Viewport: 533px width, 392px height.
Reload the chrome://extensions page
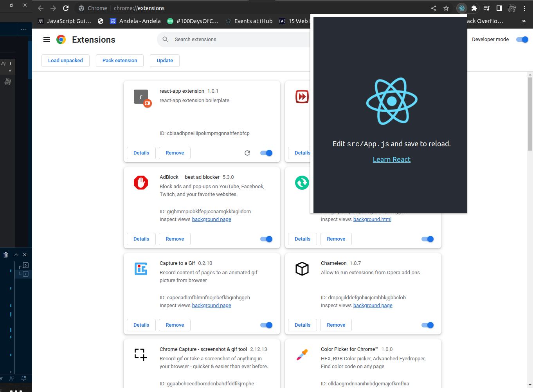[66, 8]
